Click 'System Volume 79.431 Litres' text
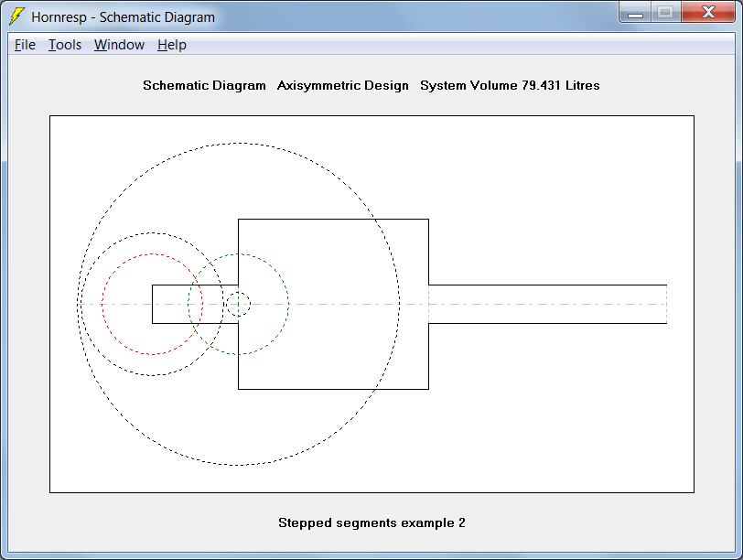This screenshot has height=560, width=743. pos(510,85)
